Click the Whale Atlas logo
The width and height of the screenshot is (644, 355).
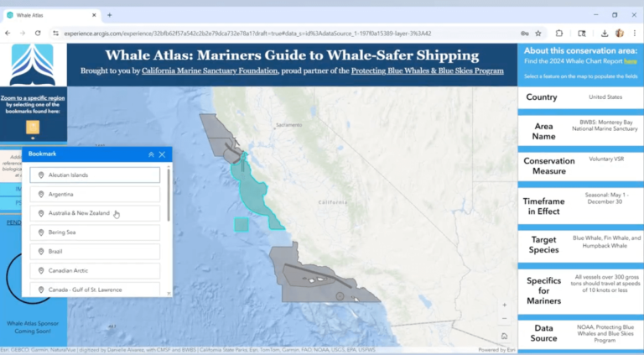coord(32,65)
